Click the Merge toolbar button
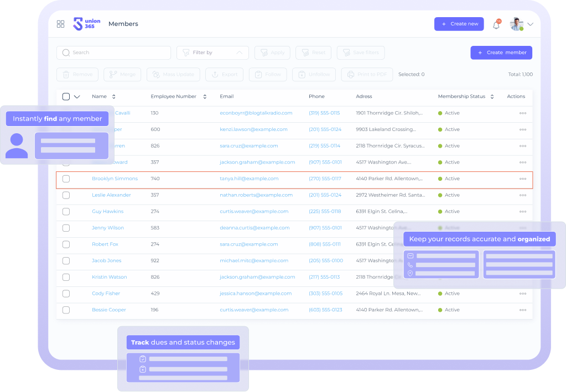 click(x=122, y=75)
